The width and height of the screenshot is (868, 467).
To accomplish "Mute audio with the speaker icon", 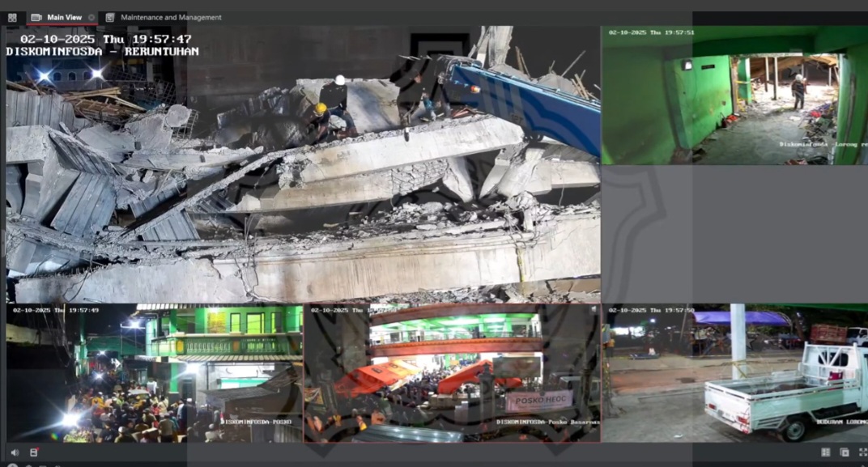I will pyautogui.click(x=15, y=452).
